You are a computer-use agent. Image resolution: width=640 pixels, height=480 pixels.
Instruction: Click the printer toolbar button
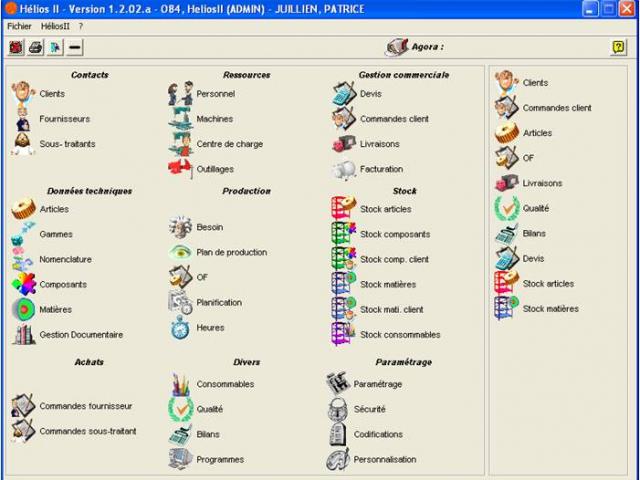[x=36, y=47]
